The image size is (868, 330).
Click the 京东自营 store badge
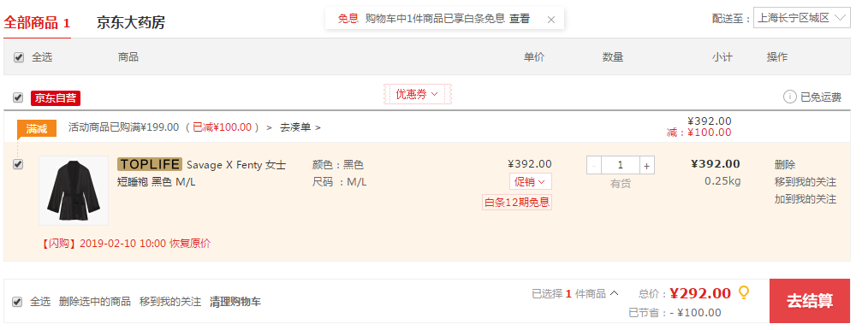tap(56, 97)
